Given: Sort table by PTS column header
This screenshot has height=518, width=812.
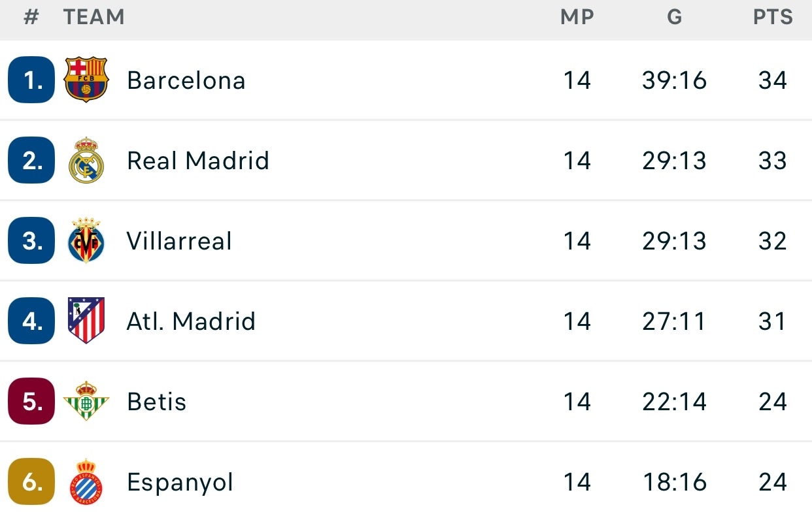Looking at the screenshot, I should point(773,18).
